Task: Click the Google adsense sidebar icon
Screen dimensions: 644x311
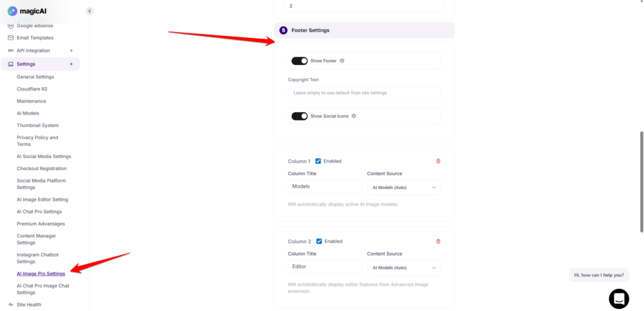Action: tap(11, 26)
